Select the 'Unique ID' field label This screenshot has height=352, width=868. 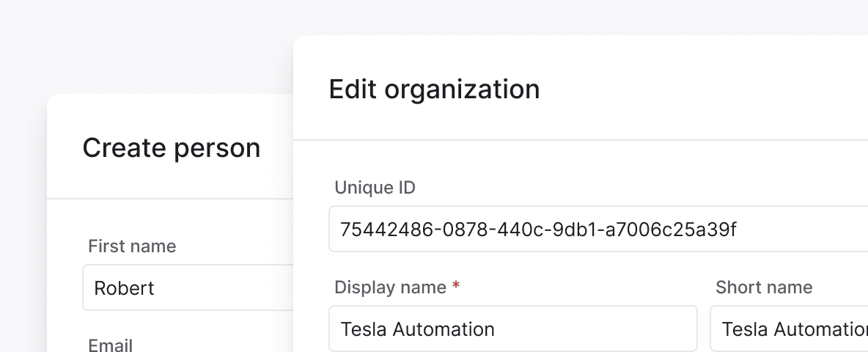[375, 188]
